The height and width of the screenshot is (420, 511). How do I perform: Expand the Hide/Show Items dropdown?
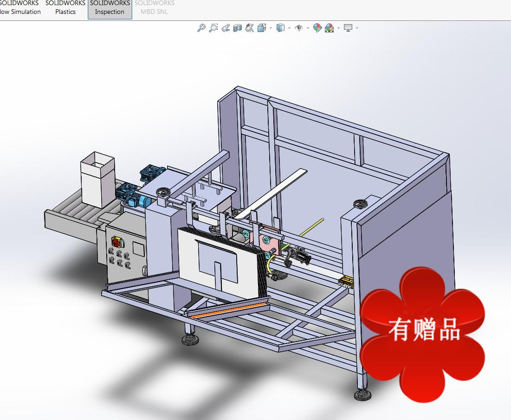click(x=307, y=28)
